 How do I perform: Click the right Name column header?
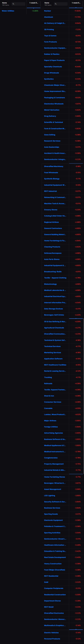click(47, 3)
